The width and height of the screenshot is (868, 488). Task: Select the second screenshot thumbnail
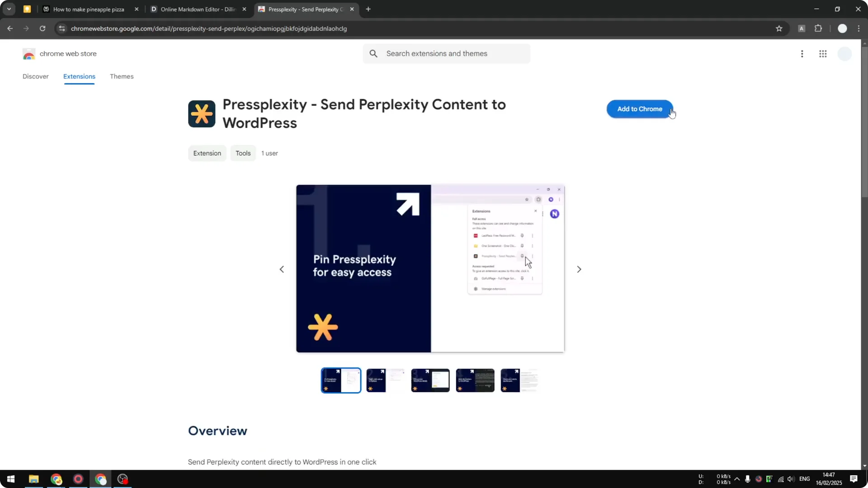coord(385,380)
